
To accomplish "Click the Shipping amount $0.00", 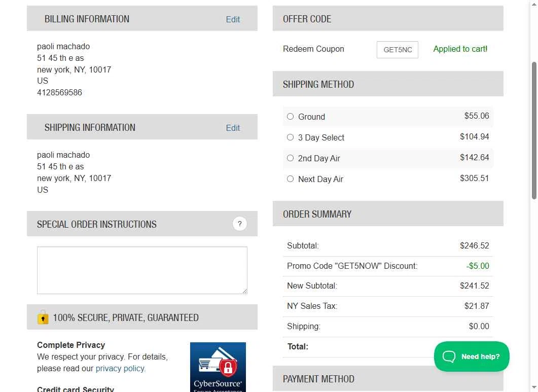I will 479,326.
